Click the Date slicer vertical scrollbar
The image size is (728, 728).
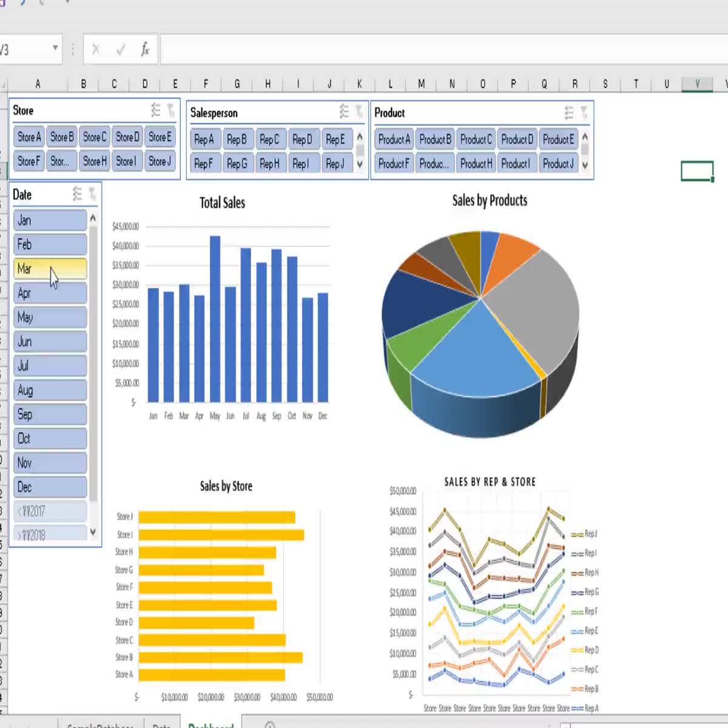(x=93, y=364)
